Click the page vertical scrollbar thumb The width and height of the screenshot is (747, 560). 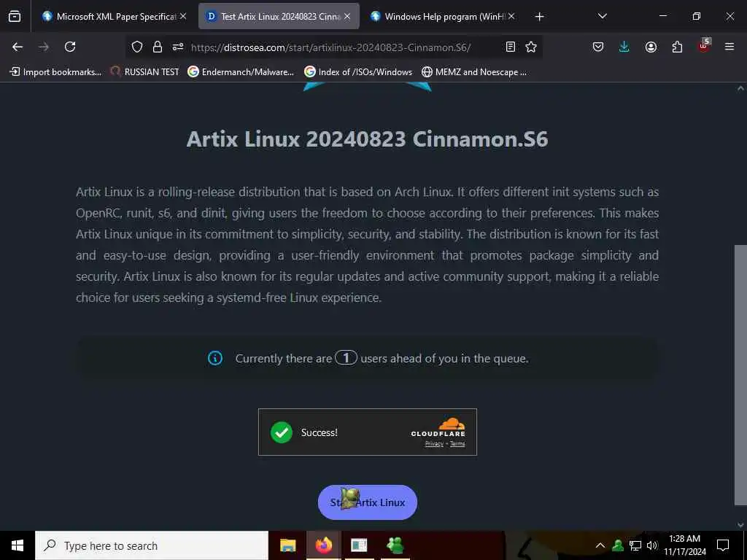(740, 376)
